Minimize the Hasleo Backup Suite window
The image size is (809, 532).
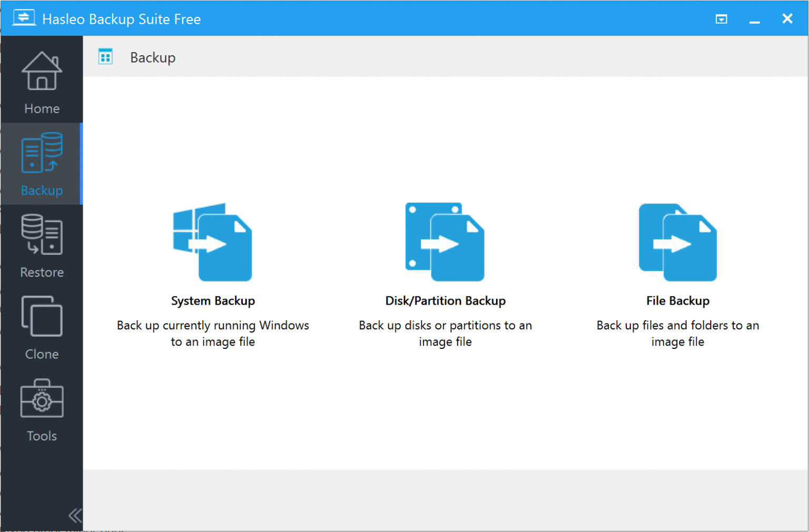tap(754, 18)
